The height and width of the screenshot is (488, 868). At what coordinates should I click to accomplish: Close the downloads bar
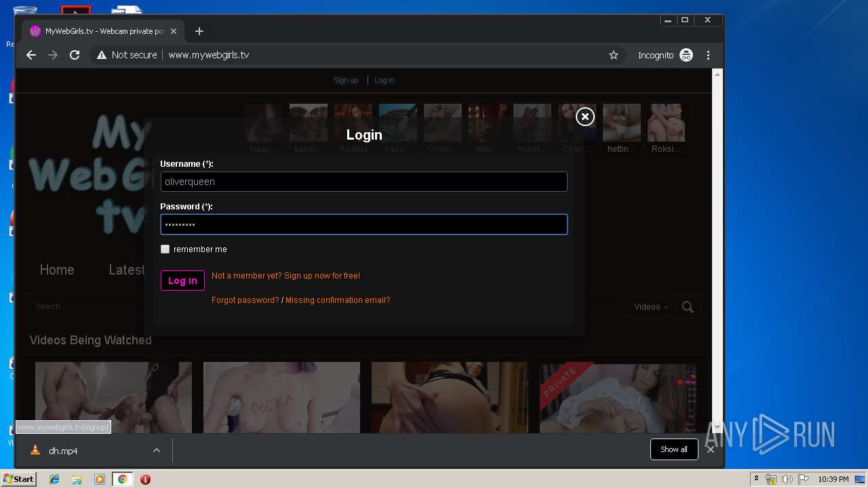tap(710, 449)
